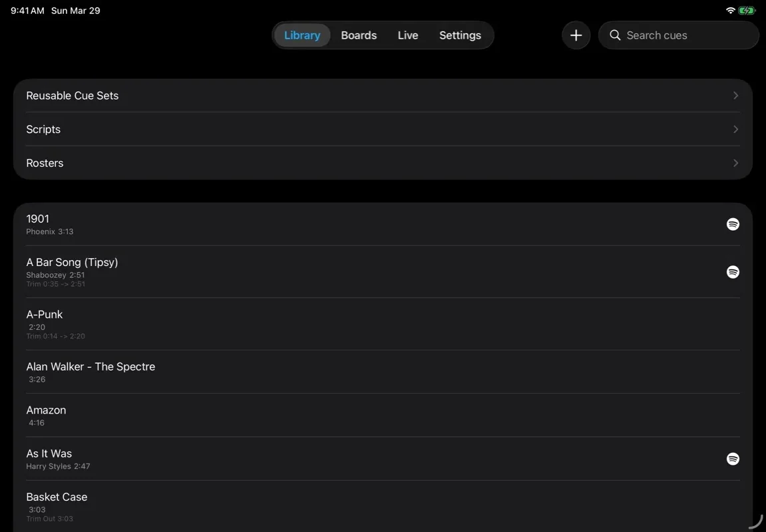Select the A-Punk cue

[x=266, y=323]
